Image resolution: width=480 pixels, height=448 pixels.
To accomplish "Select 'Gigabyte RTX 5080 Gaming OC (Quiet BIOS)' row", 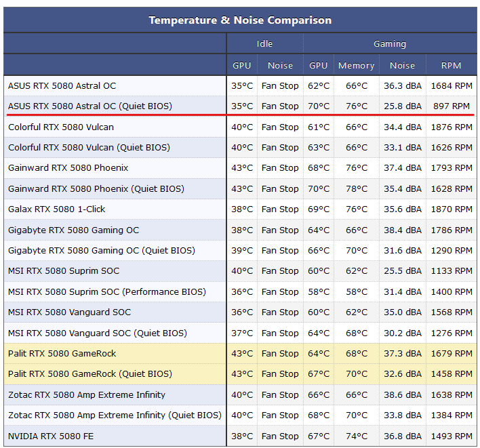I will (x=240, y=251).
